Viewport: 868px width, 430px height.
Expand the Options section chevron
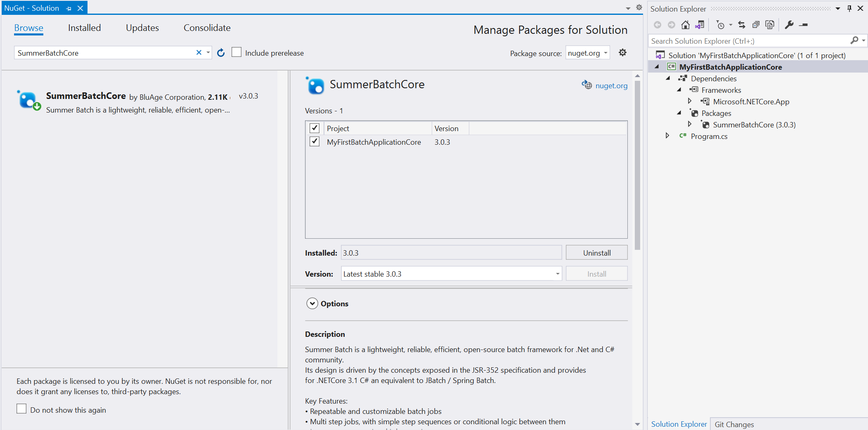click(312, 303)
